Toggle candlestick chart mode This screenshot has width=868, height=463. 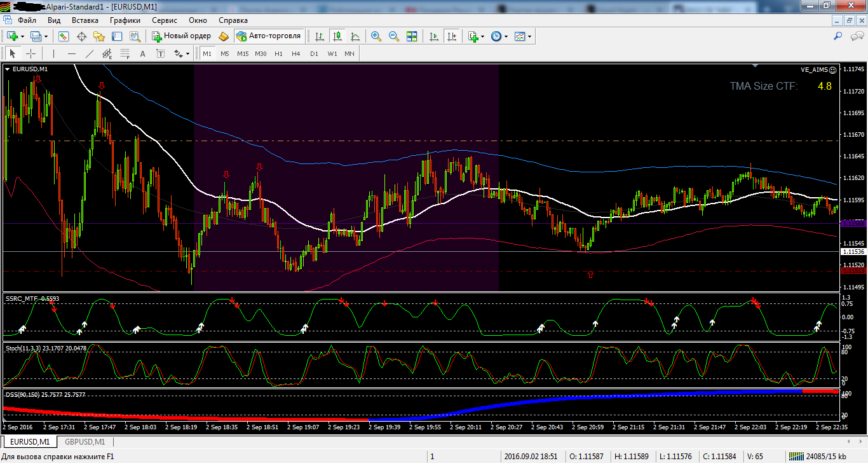(337, 36)
